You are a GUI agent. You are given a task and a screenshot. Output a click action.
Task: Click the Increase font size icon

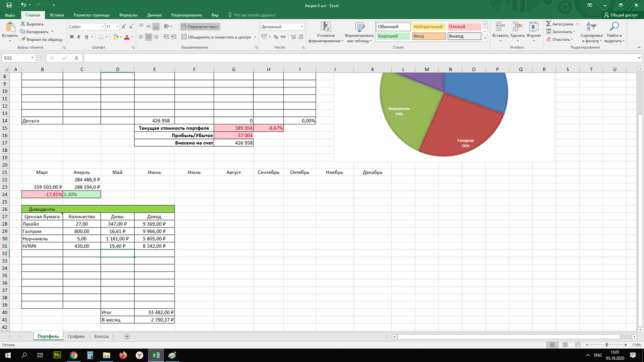coord(123,26)
